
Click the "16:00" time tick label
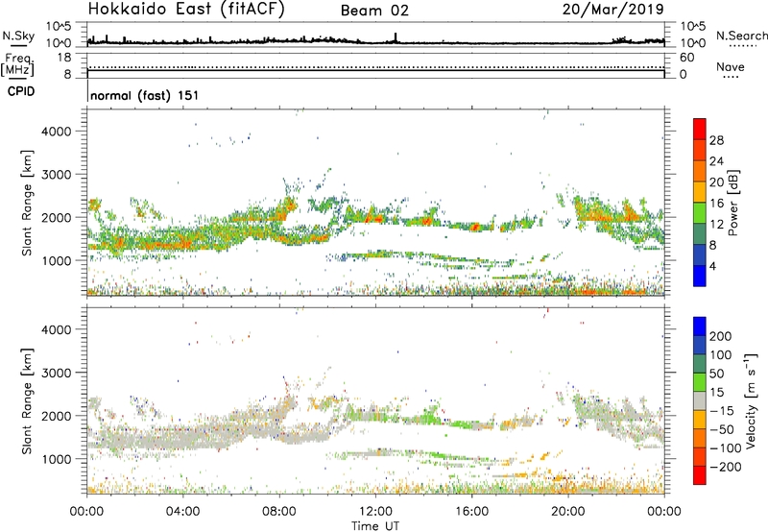click(x=471, y=512)
